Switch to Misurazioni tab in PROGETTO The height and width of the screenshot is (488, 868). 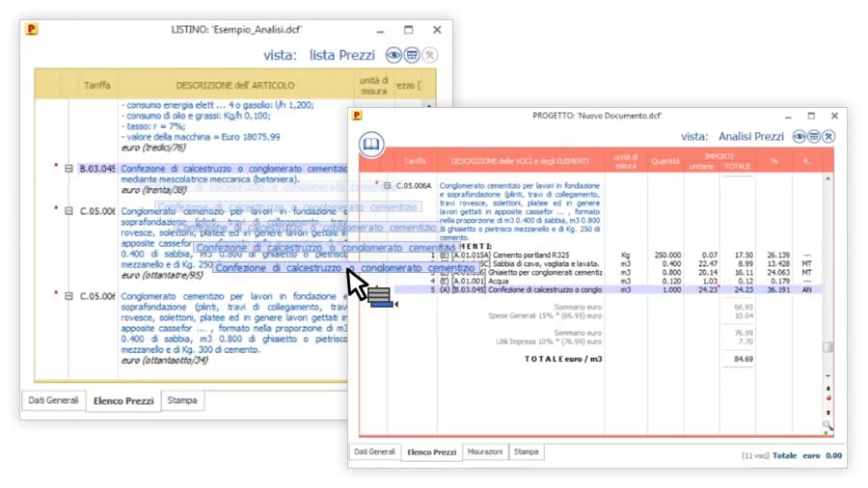(484, 451)
